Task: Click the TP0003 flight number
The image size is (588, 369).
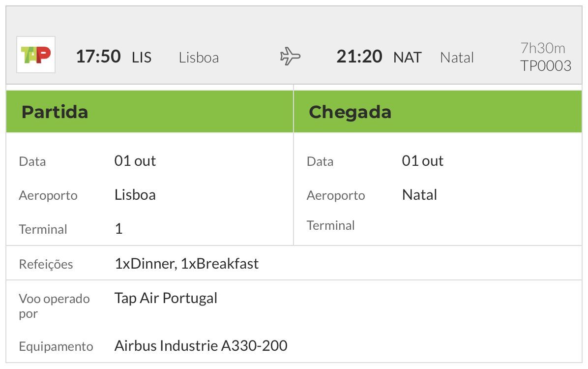Action: tap(546, 66)
